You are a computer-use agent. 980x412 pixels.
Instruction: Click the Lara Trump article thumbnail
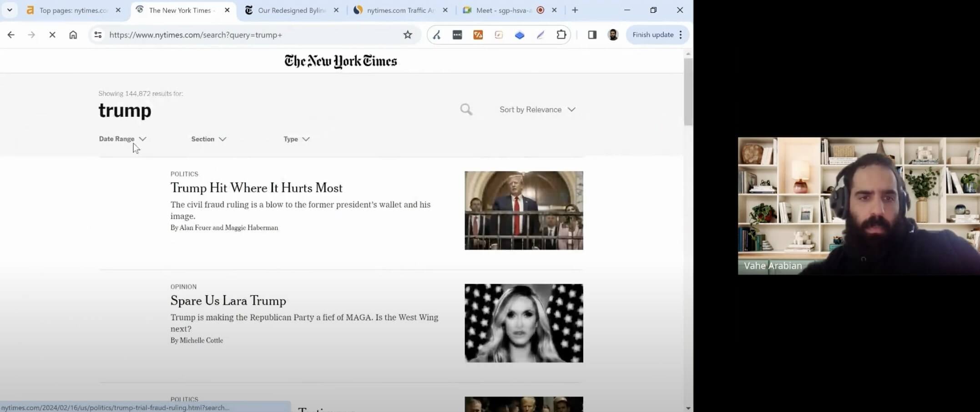pyautogui.click(x=524, y=323)
